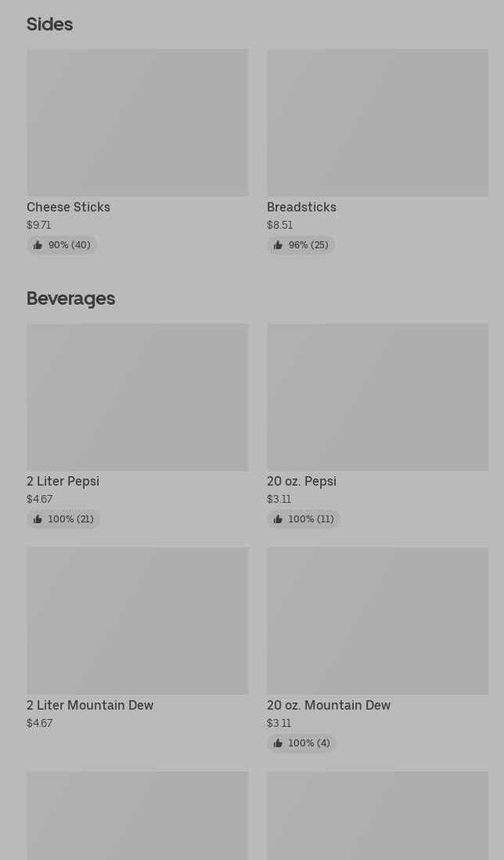The height and width of the screenshot is (860, 504).
Task: Open the 2 Liter Pepsi title link
Action: (63, 481)
